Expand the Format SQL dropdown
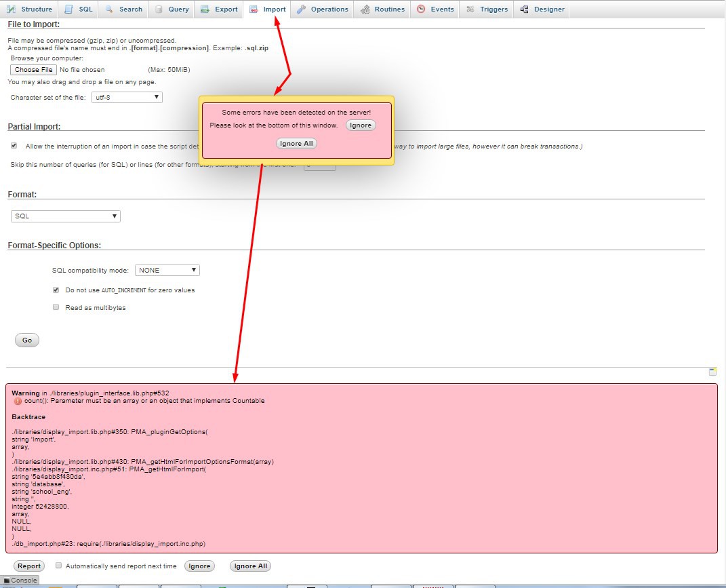Viewport: 726px width, 588px height. pyautogui.click(x=66, y=216)
